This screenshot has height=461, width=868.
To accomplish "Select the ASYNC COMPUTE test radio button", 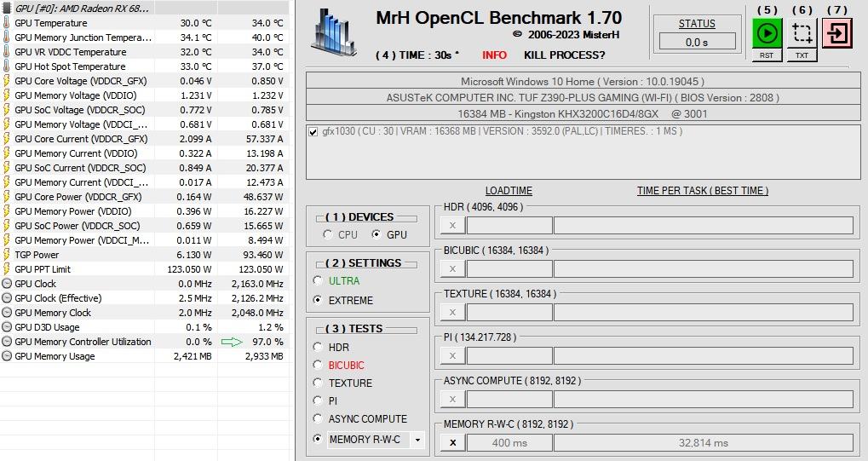I will (x=318, y=419).
